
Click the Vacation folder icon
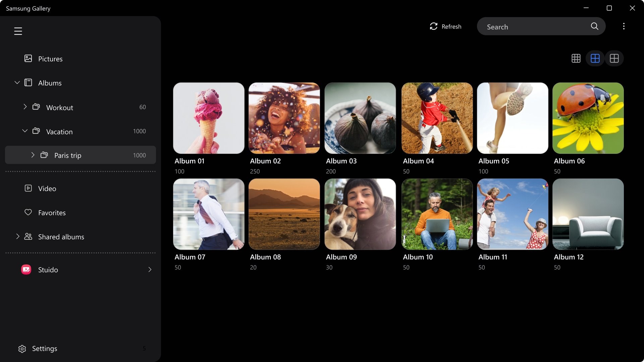pos(36,131)
